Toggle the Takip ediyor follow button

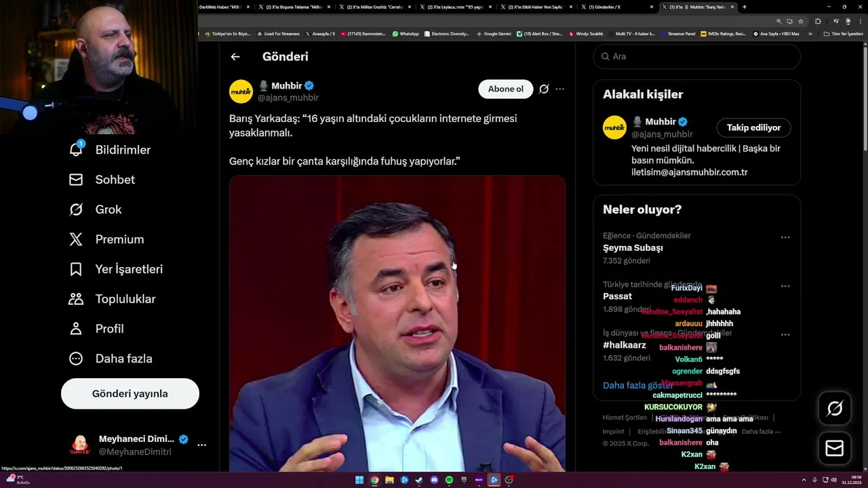[x=753, y=127]
